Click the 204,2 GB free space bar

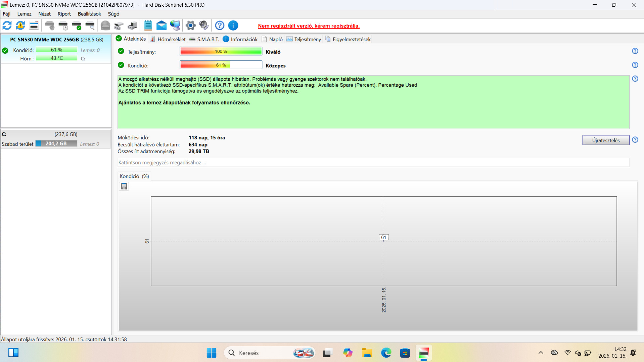56,144
